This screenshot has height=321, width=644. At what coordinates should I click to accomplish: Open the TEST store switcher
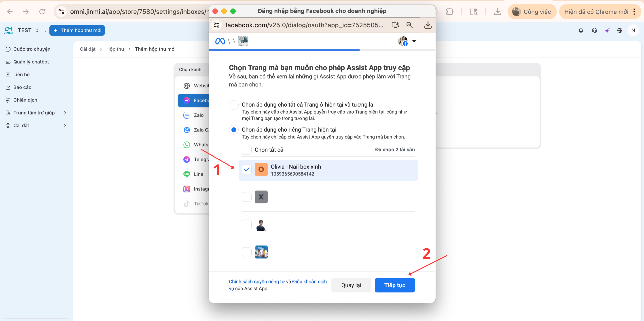click(28, 30)
